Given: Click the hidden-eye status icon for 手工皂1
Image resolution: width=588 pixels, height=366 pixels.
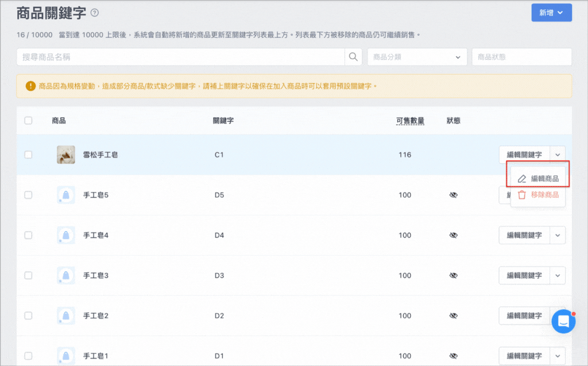Looking at the screenshot, I should point(454,356).
